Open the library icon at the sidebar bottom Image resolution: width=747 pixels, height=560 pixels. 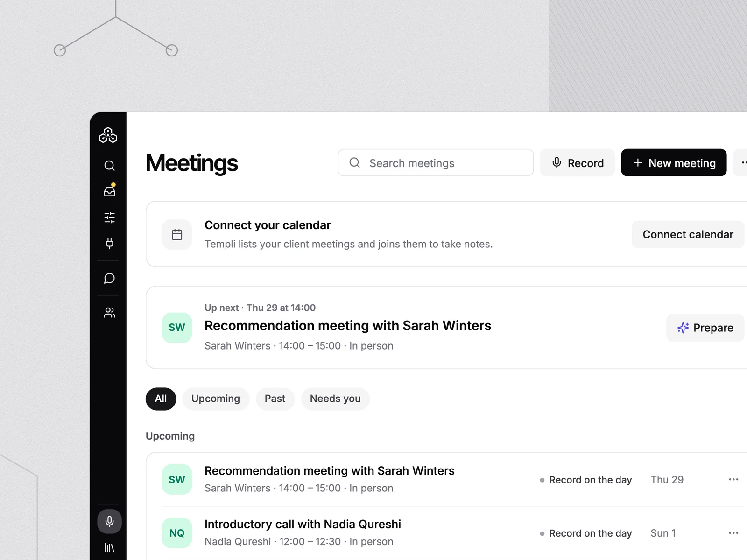coord(109,548)
